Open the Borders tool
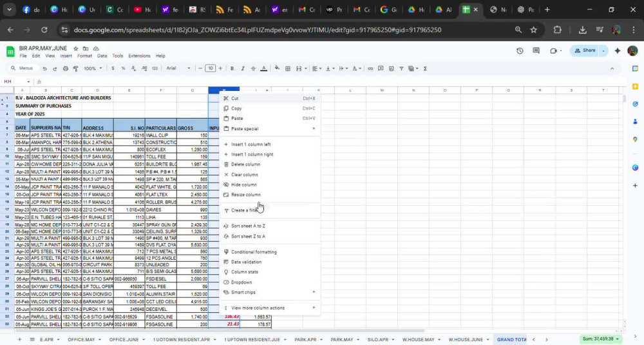644x345 pixels. pos(288,68)
